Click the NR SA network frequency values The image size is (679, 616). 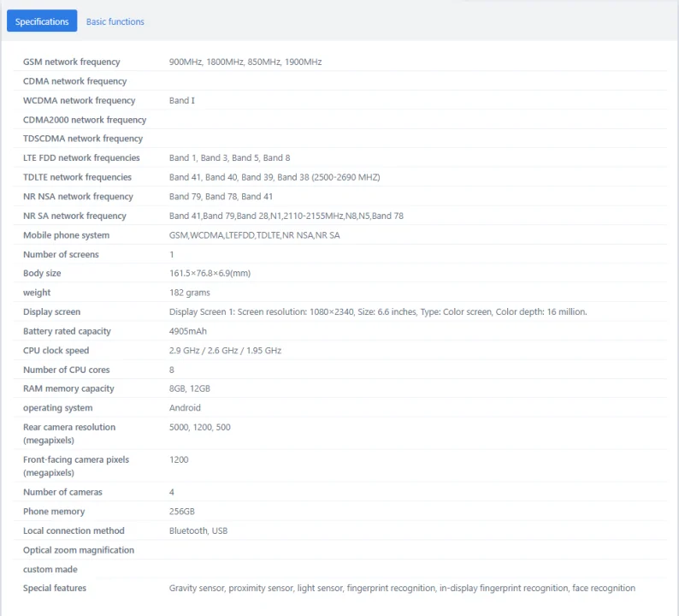click(x=286, y=216)
